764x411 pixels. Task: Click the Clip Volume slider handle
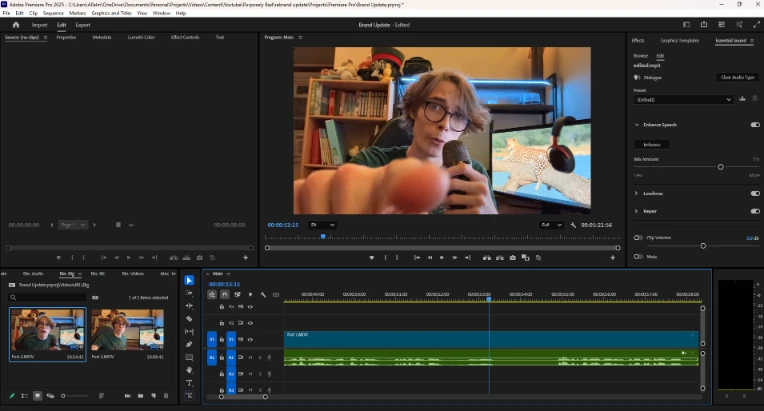pos(703,246)
